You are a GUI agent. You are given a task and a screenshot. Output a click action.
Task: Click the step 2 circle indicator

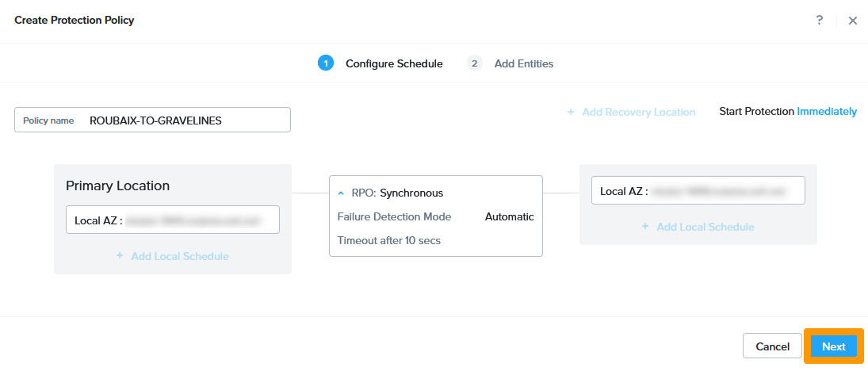pos(475,63)
